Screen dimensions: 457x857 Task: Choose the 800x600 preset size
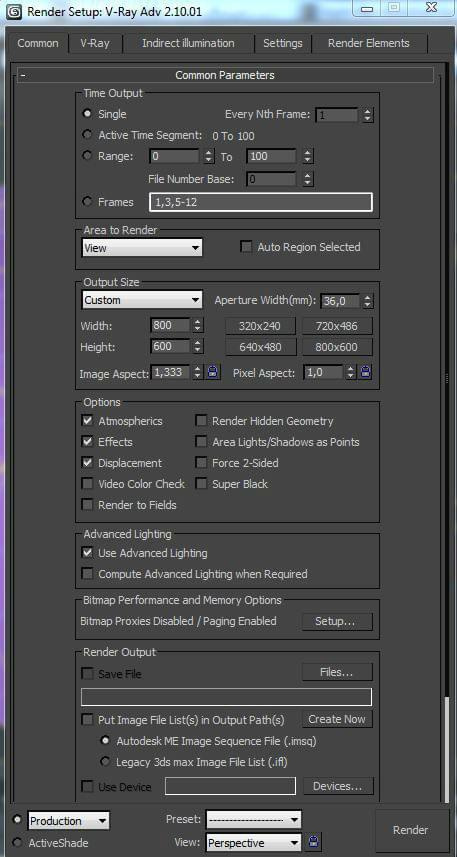(337, 347)
